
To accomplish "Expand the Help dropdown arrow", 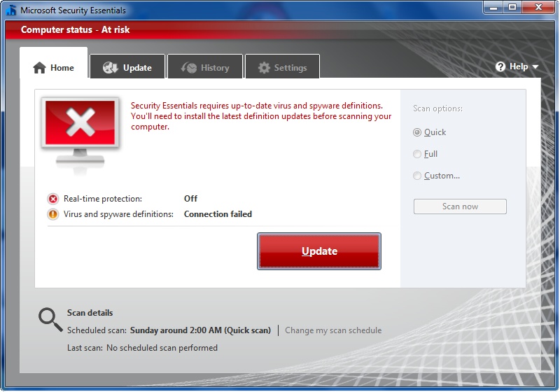I will coord(535,66).
